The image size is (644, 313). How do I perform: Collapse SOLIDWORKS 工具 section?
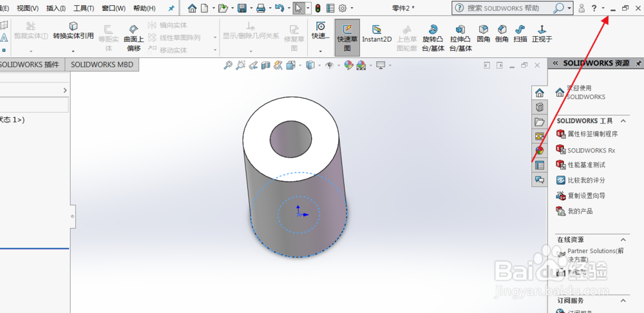[x=623, y=121]
